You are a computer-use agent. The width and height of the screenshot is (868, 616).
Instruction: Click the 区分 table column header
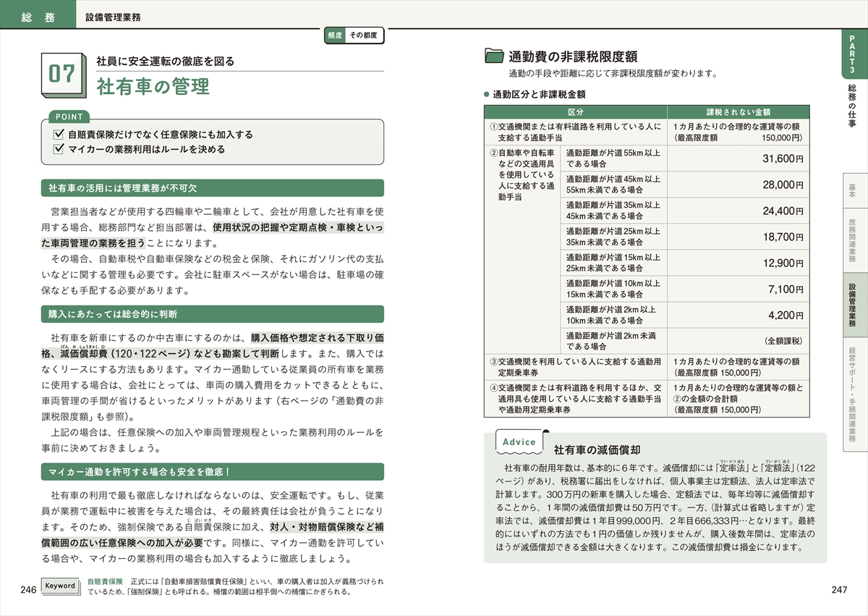(576, 113)
